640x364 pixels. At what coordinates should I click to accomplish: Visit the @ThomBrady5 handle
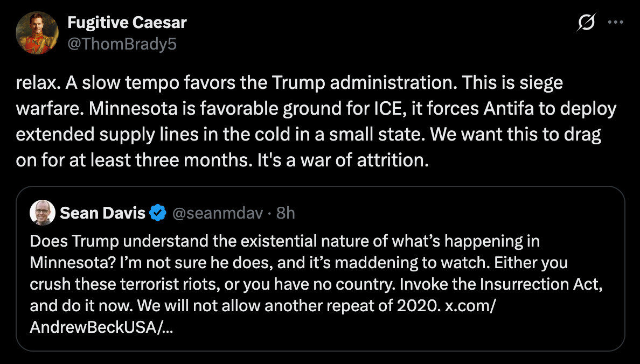[x=122, y=44]
